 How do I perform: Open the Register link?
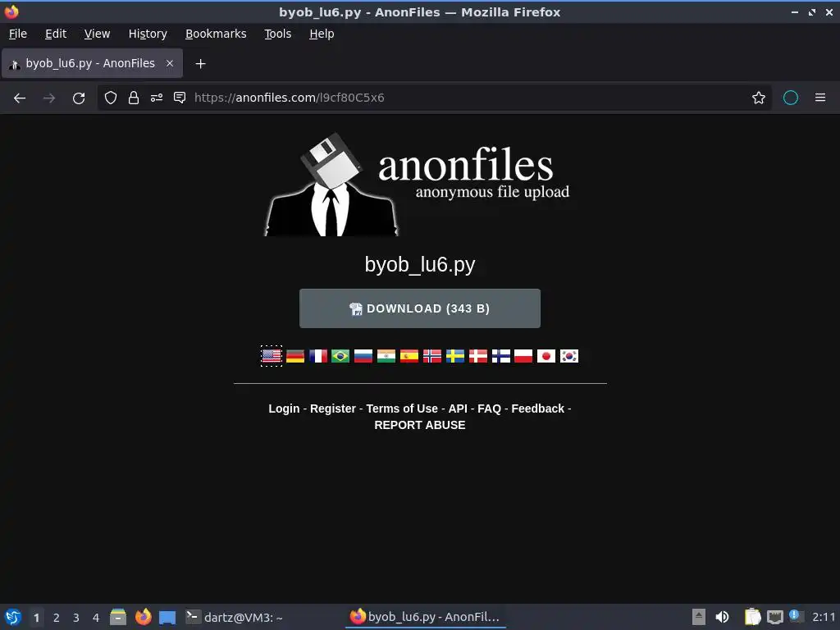click(333, 409)
